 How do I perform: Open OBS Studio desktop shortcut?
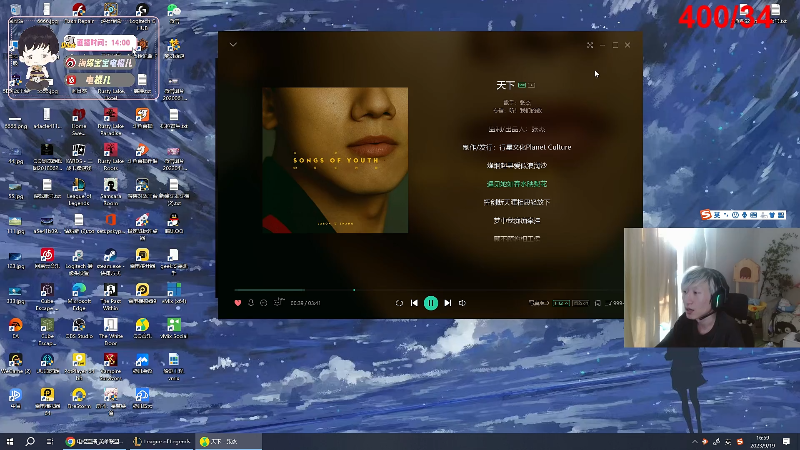79,329
